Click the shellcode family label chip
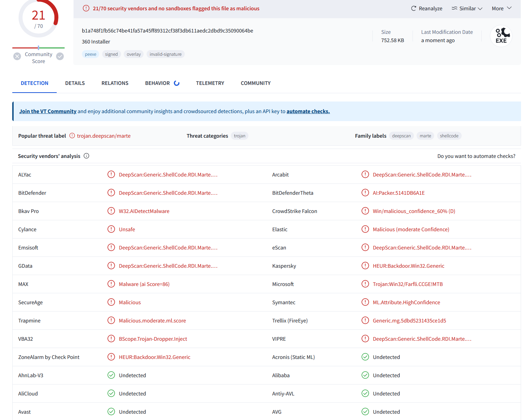The image size is (528, 420). (449, 136)
